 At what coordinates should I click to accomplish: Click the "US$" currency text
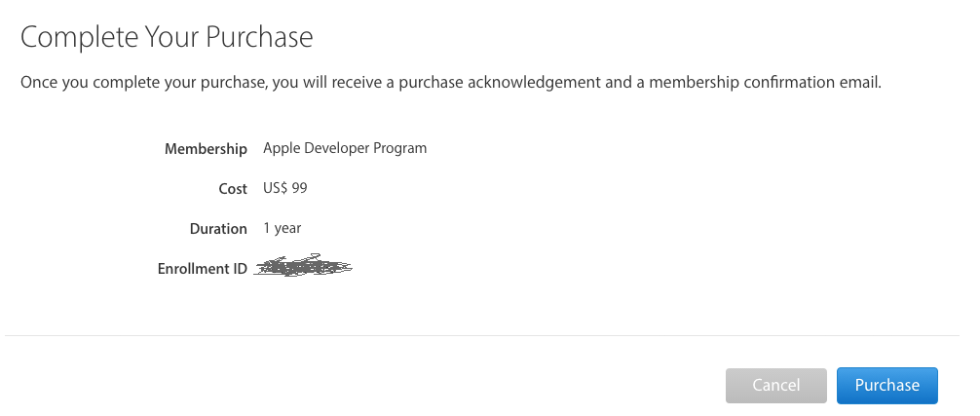coord(276,188)
